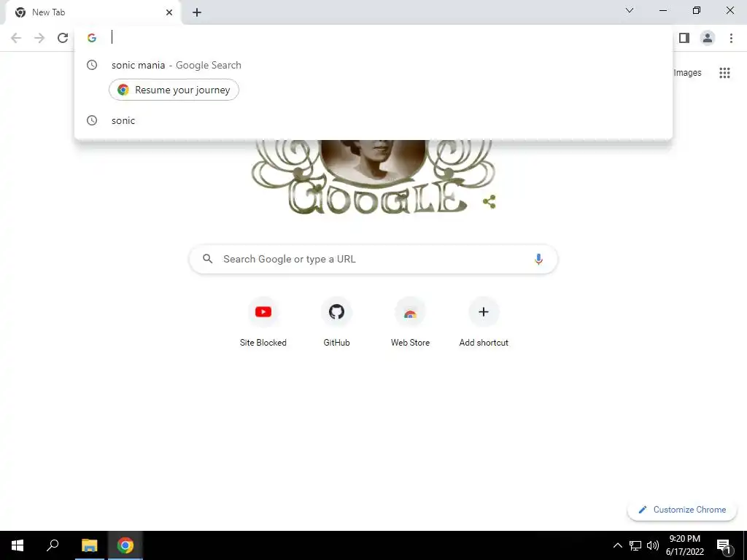This screenshot has height=560, width=747.
Task: Go forward using the forward arrow
Action: pyautogui.click(x=39, y=38)
